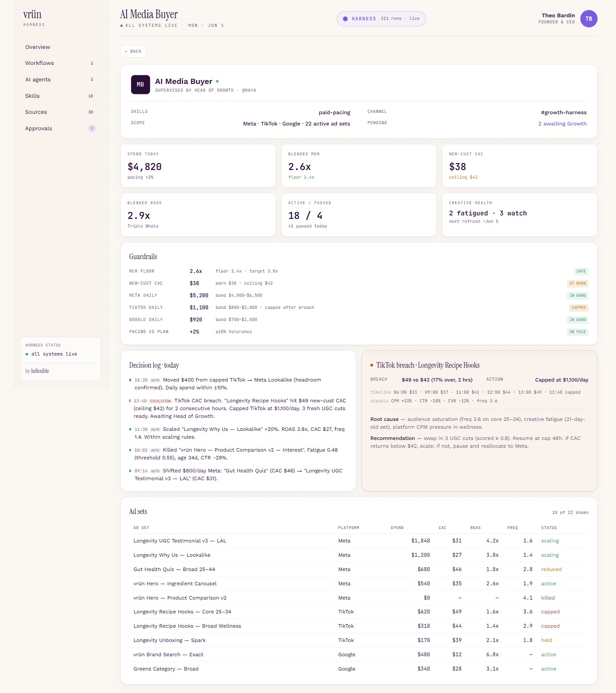Click the vrün Harness logo
The image size is (616, 693).
[34, 18]
